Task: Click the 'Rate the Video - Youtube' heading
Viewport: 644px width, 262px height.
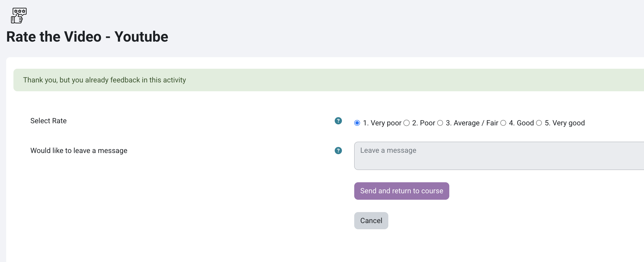Action: pos(87,37)
